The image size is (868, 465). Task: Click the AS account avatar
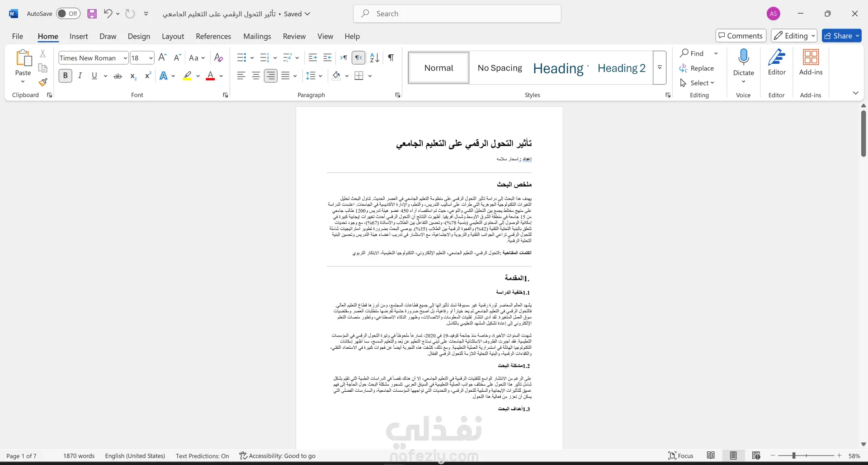(774, 14)
